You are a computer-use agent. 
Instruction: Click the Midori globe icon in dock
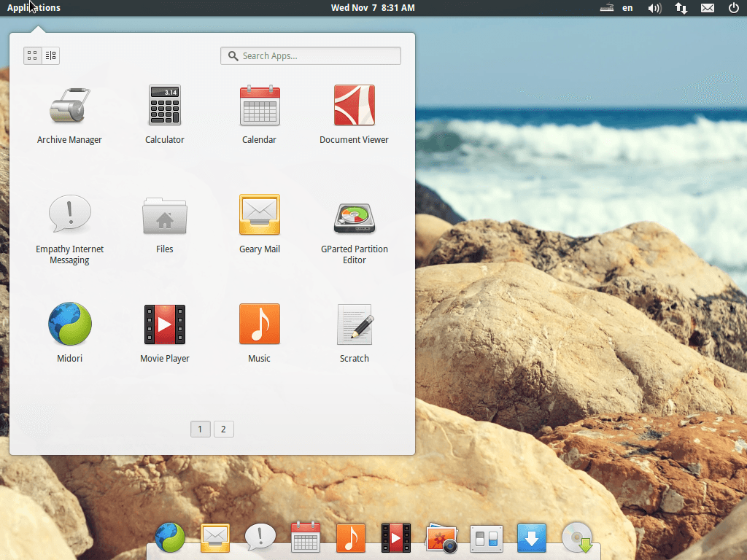[169, 537]
